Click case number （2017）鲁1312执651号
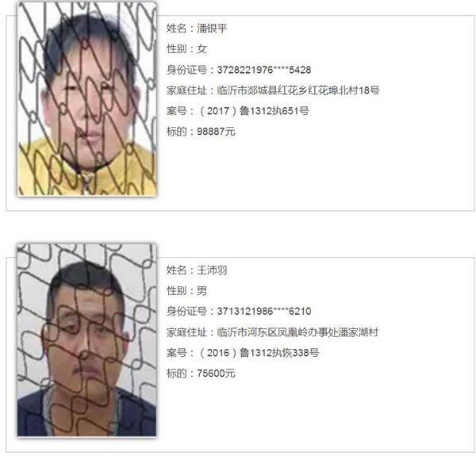 (253, 111)
